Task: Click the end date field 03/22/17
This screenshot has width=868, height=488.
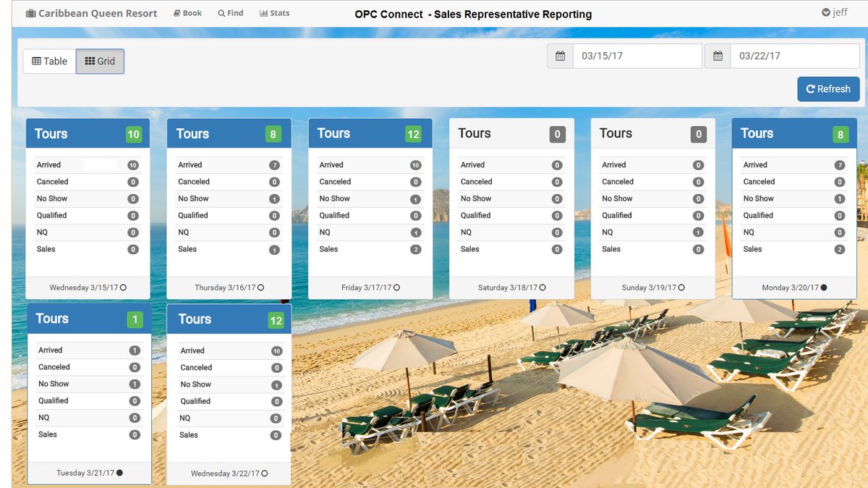Action: (x=795, y=56)
